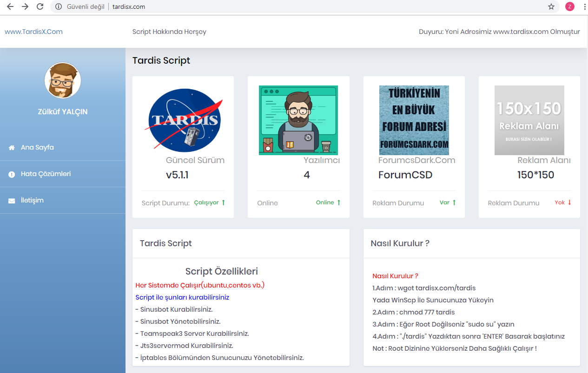Click the blue Script ile şunları kurabilirsiniz line
Viewport: 588px width, 373px height.
[x=182, y=297]
